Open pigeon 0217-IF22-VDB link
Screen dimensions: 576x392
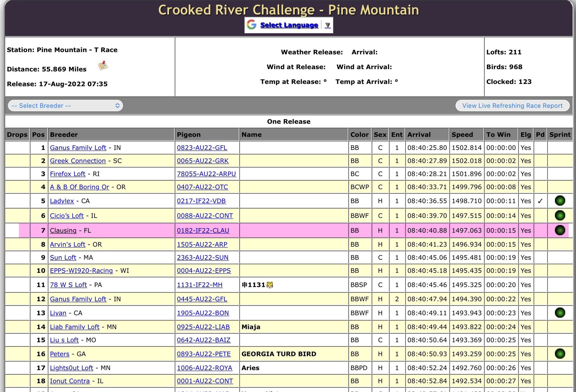(x=201, y=201)
